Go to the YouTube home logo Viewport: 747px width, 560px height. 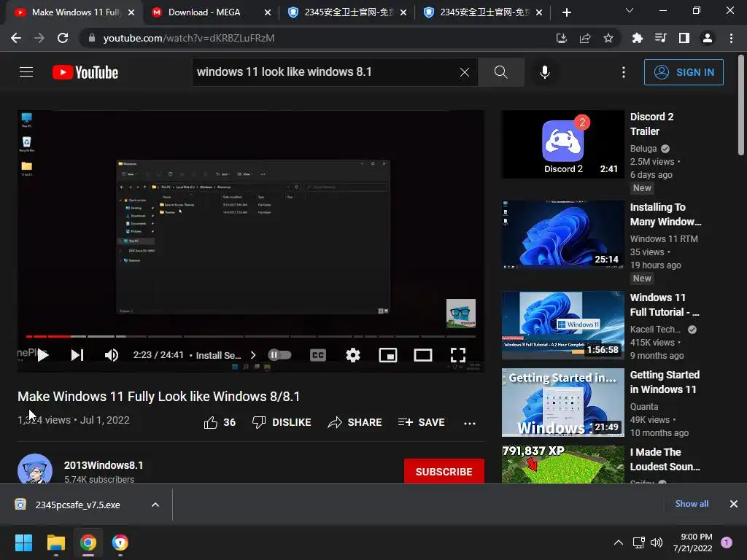pos(85,72)
